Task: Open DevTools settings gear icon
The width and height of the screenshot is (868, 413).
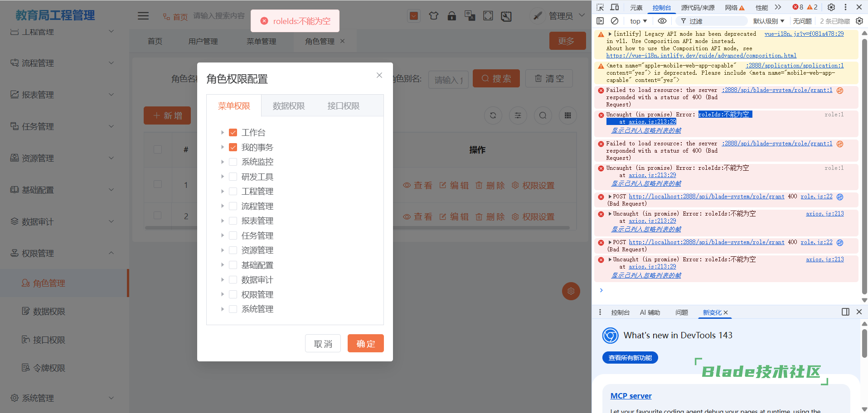Action: [x=831, y=7]
